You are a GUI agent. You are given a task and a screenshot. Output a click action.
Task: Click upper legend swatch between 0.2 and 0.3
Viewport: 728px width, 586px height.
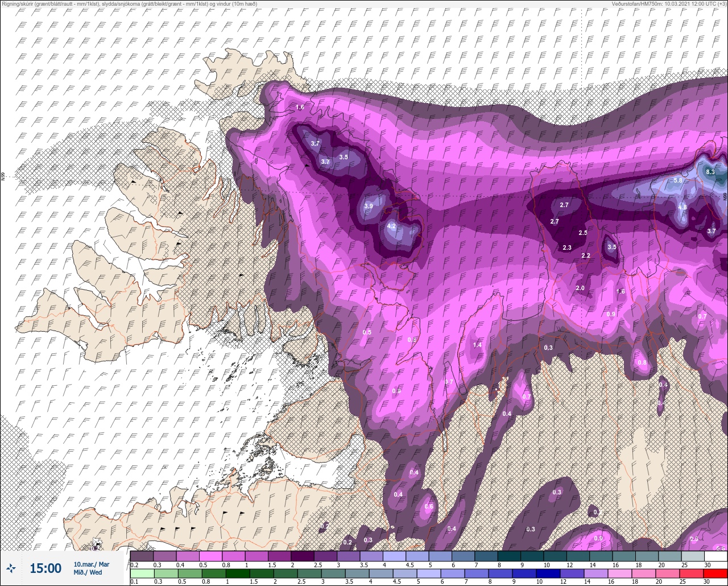[142, 556]
